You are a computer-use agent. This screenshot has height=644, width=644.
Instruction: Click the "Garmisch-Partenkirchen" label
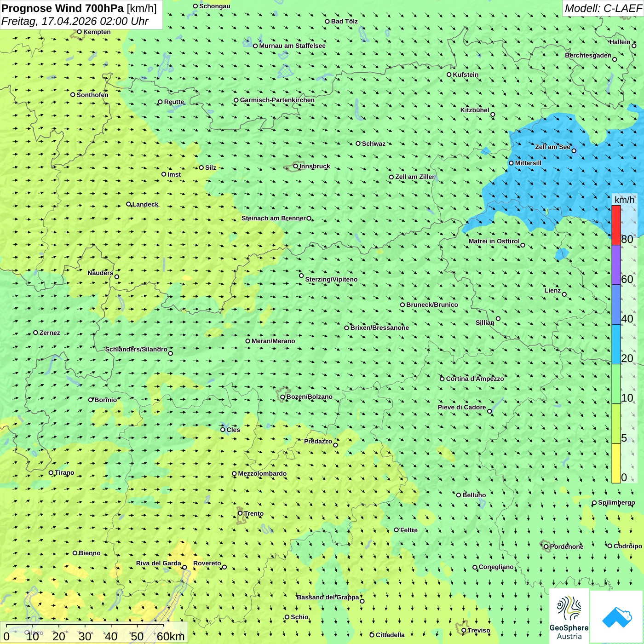[x=277, y=100]
